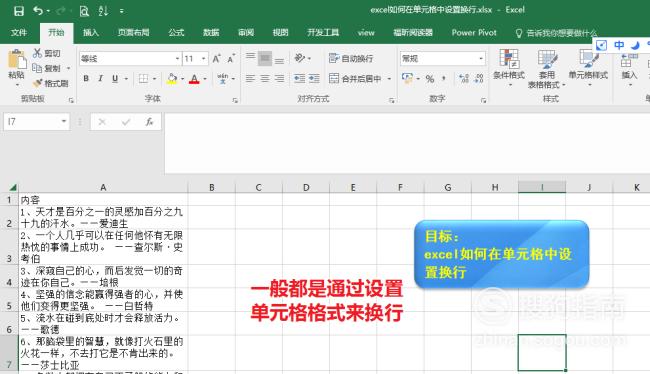Align text right

pyautogui.click(x=280, y=78)
